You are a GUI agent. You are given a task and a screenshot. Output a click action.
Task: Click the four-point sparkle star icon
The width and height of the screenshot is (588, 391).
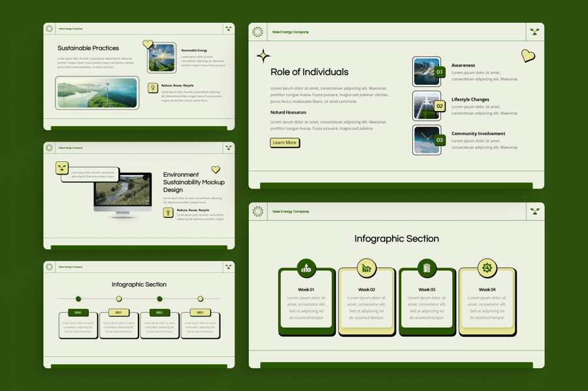point(263,56)
